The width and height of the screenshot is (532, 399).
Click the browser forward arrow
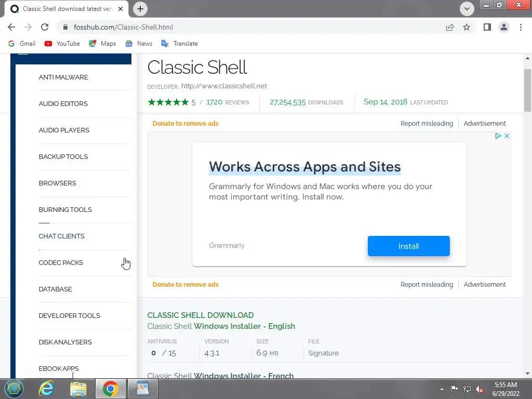click(x=28, y=27)
